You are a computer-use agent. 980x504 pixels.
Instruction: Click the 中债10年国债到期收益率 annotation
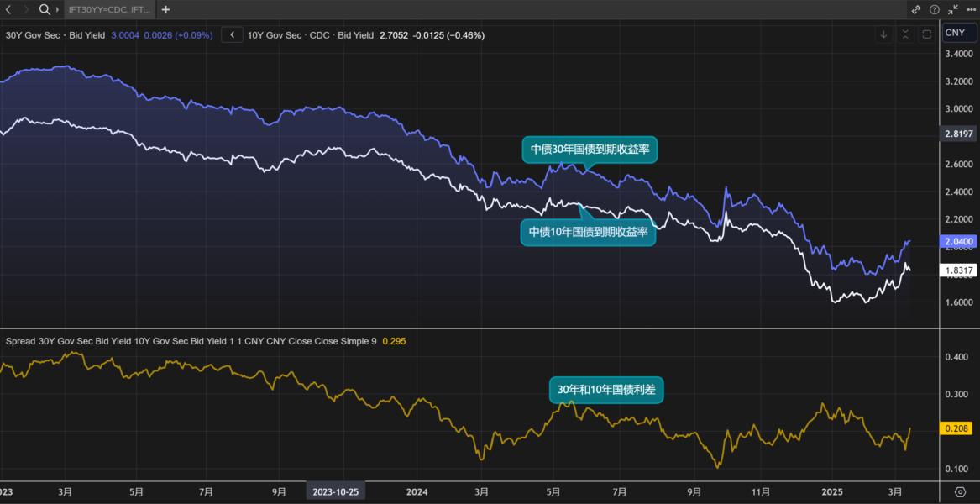(588, 233)
